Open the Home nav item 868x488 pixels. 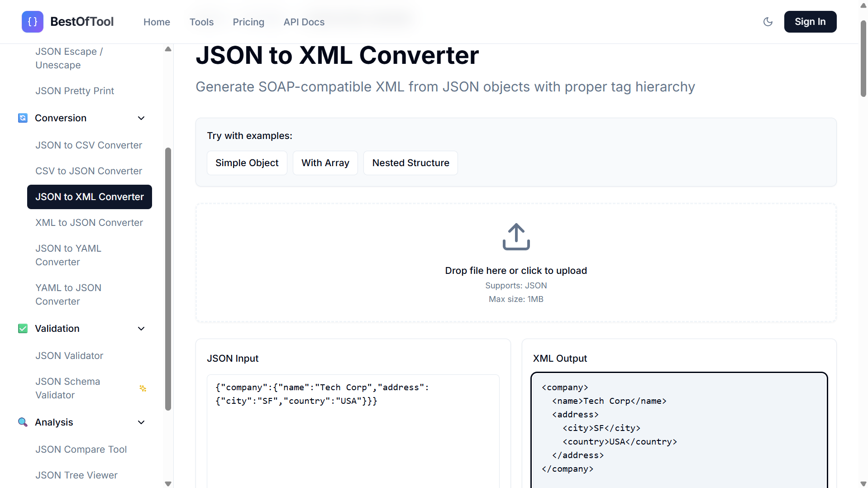157,22
